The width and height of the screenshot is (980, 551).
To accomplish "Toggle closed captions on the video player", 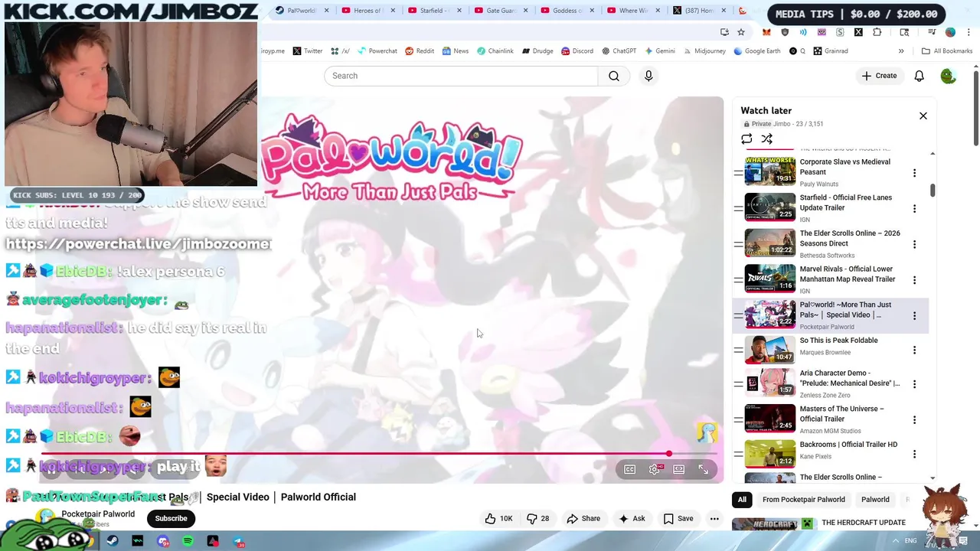I will point(629,469).
